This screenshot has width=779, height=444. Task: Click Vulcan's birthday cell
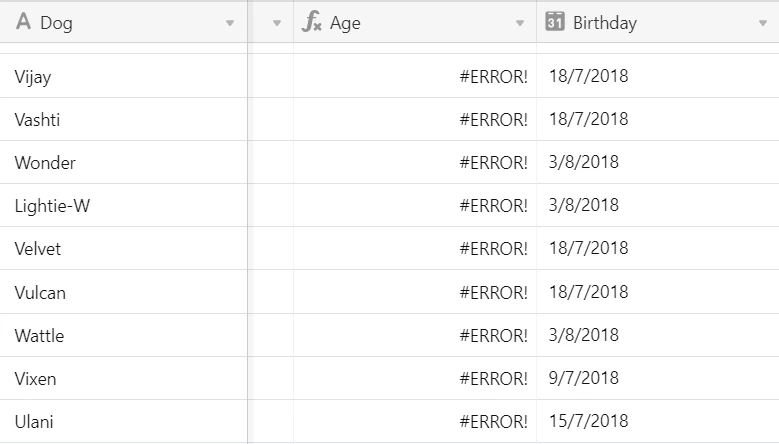(x=588, y=292)
